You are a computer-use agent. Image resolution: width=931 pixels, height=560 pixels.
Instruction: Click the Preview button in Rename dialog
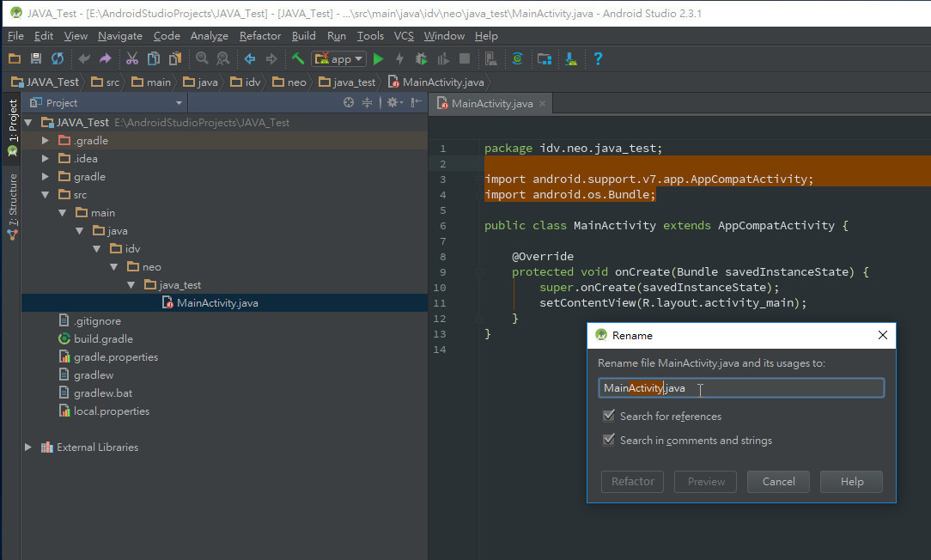[x=705, y=482]
